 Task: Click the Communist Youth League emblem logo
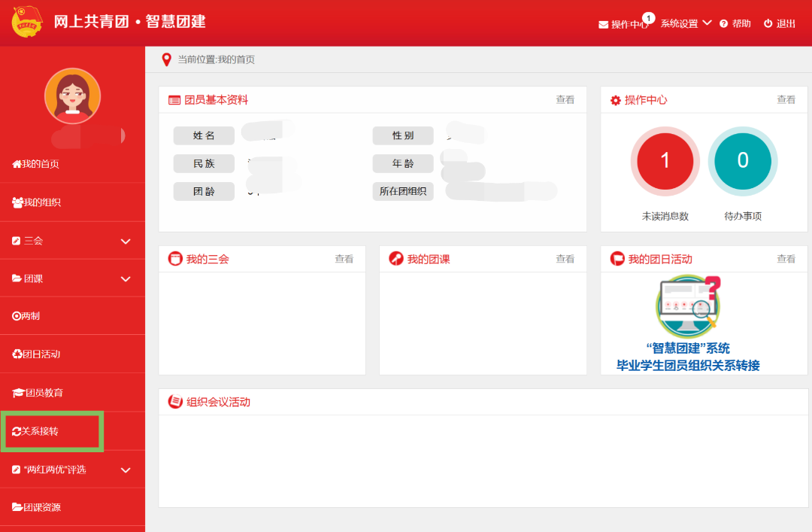(27, 22)
